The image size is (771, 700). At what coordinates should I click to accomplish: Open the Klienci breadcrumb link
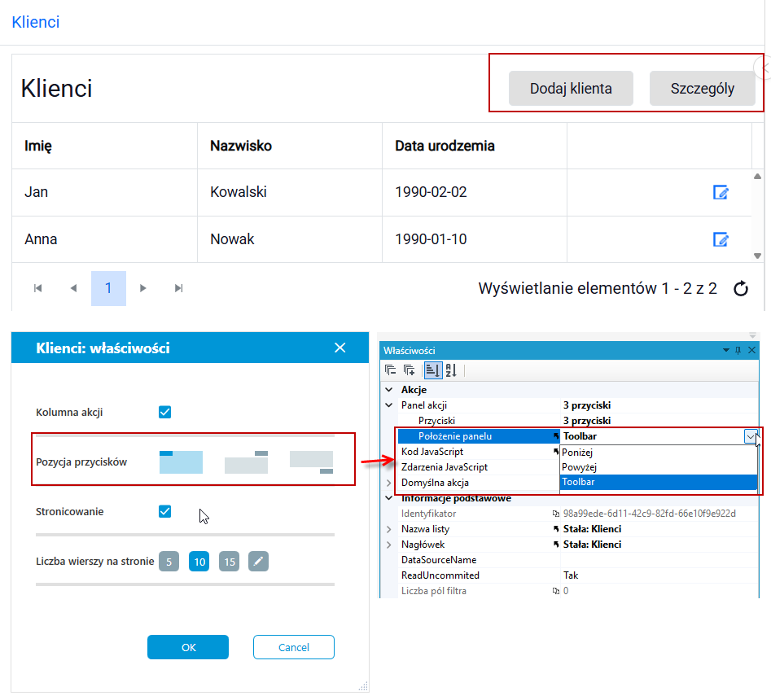coord(35,22)
